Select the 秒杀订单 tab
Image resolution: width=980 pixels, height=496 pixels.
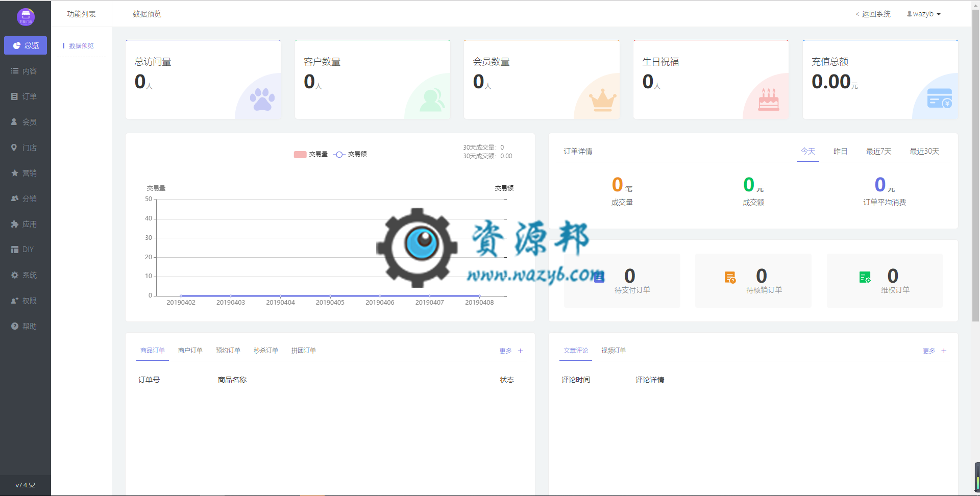(266, 351)
